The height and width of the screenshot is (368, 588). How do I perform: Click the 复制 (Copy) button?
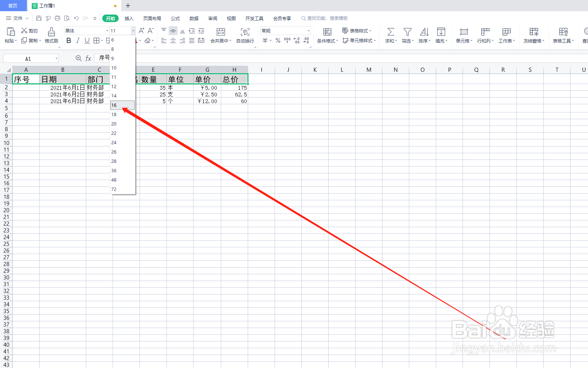point(31,40)
